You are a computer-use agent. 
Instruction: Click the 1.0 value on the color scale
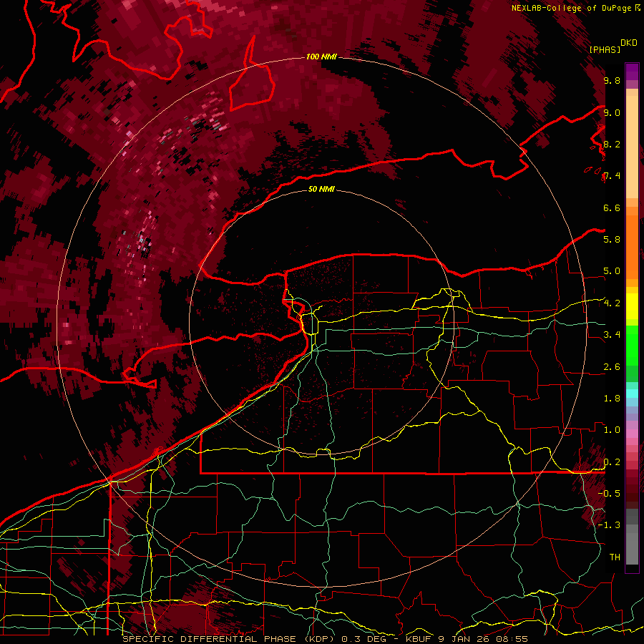[x=612, y=430]
